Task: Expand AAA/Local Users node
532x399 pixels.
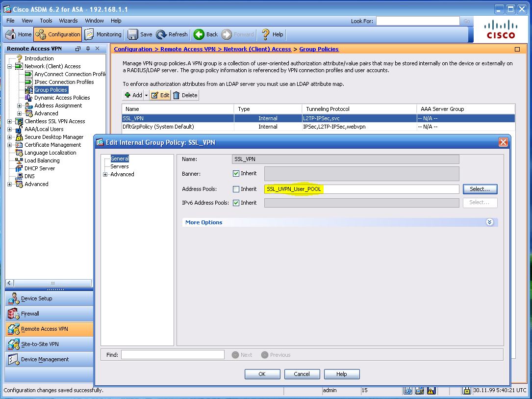Action: pos(9,129)
